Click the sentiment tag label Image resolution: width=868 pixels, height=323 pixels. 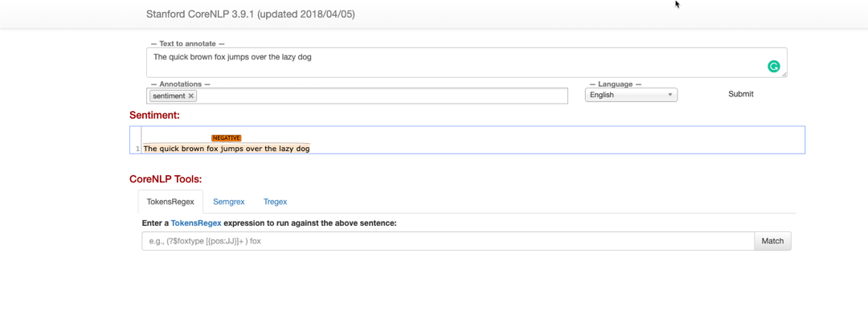(169, 96)
